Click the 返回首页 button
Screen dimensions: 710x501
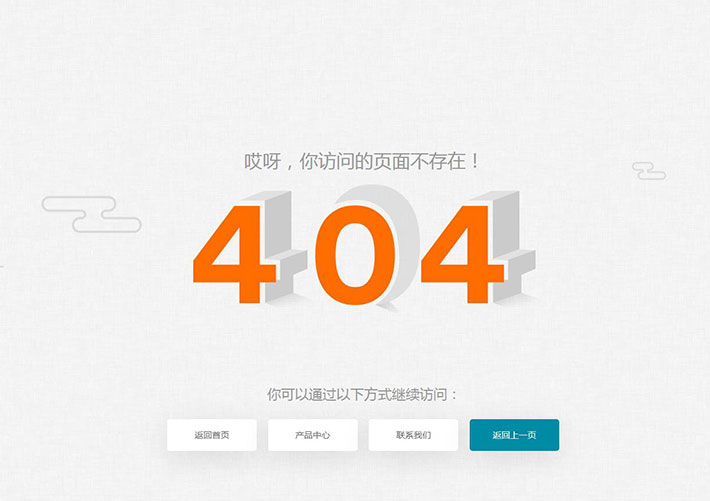[x=212, y=435]
